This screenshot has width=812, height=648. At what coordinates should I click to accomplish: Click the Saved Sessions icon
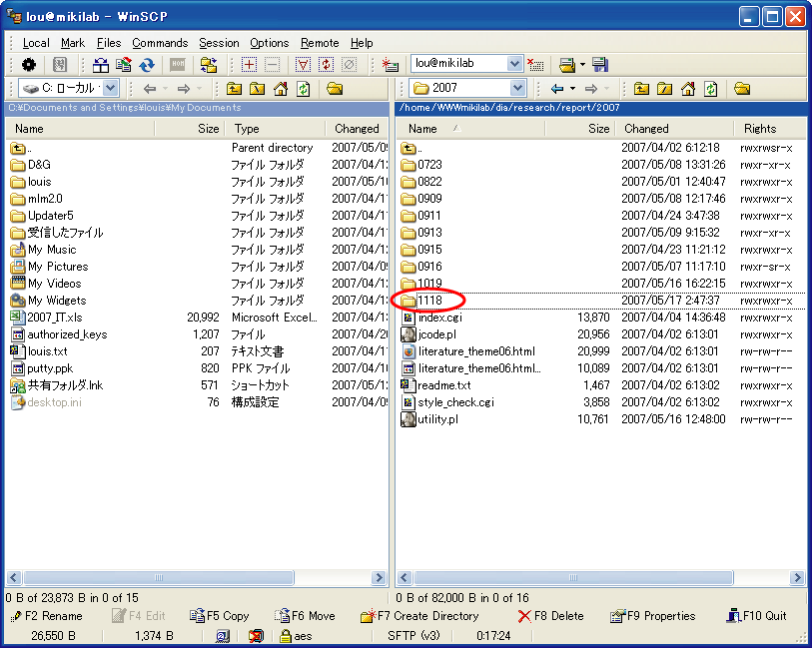click(567, 65)
